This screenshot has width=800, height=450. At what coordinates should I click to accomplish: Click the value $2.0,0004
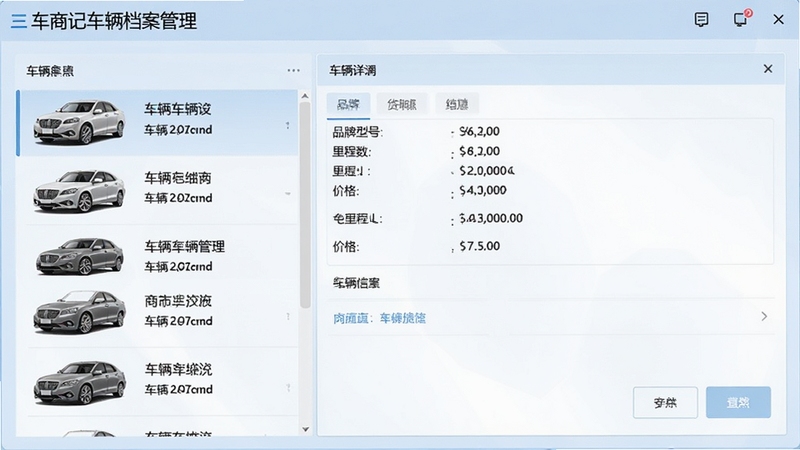pos(486,171)
